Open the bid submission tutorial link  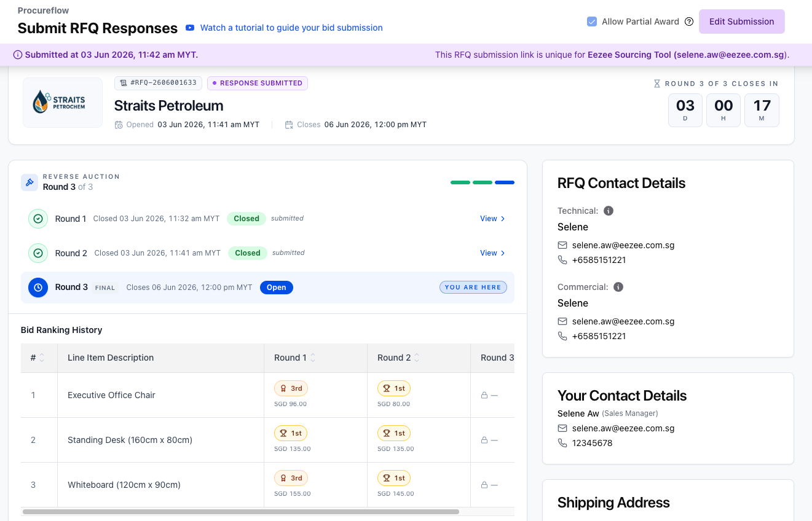[x=291, y=28]
